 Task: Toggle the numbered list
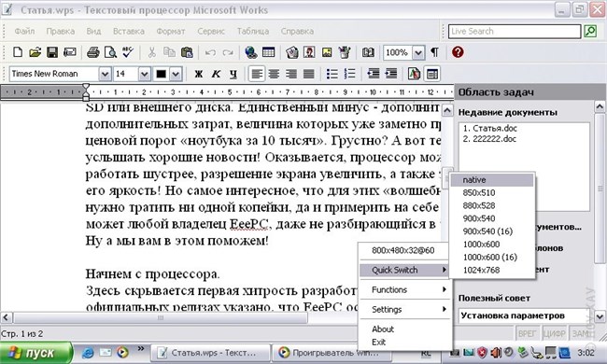(349, 74)
